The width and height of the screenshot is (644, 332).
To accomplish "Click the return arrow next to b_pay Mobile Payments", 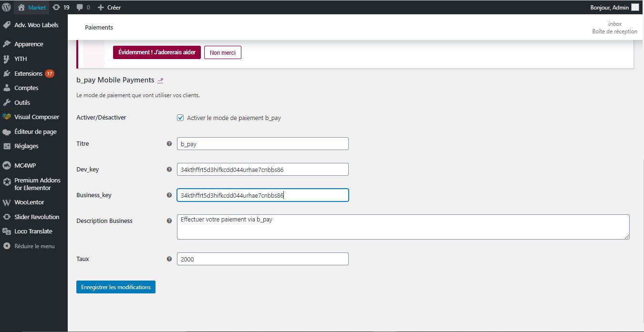I will click(160, 80).
